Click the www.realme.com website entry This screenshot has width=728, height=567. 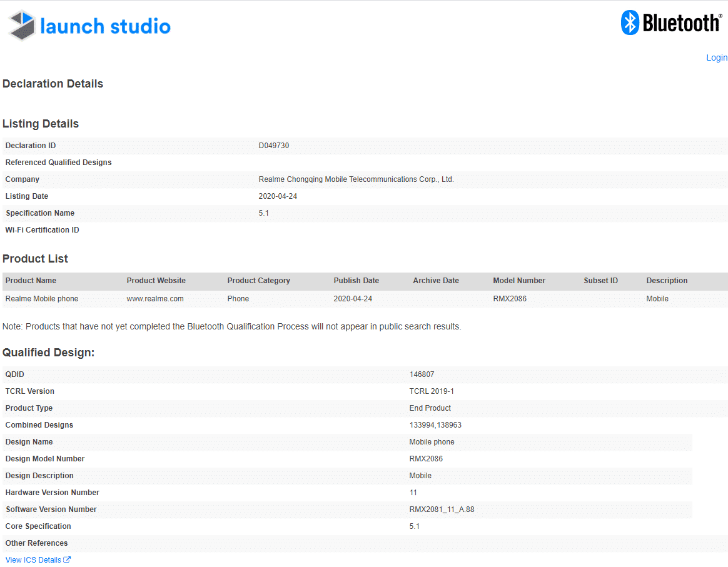pyautogui.click(x=156, y=298)
